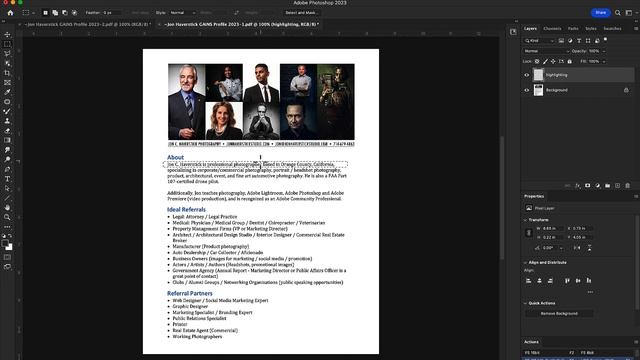Toggle link width and height in Transform
The width and height of the screenshot is (640, 360).
tap(529, 233)
